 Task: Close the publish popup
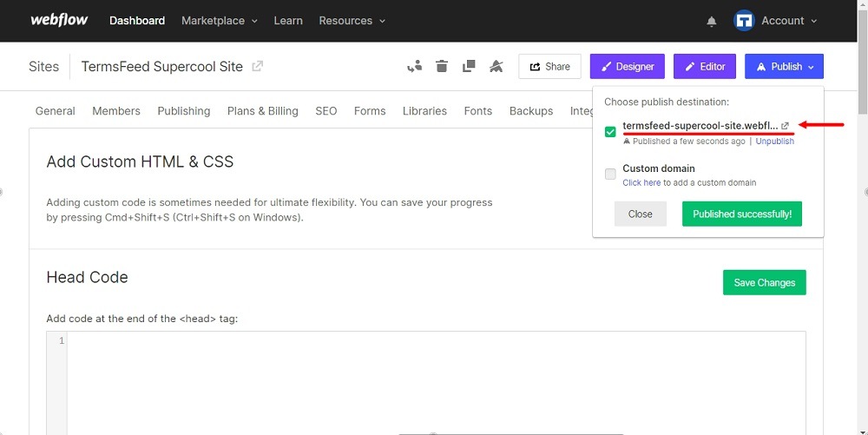point(641,214)
